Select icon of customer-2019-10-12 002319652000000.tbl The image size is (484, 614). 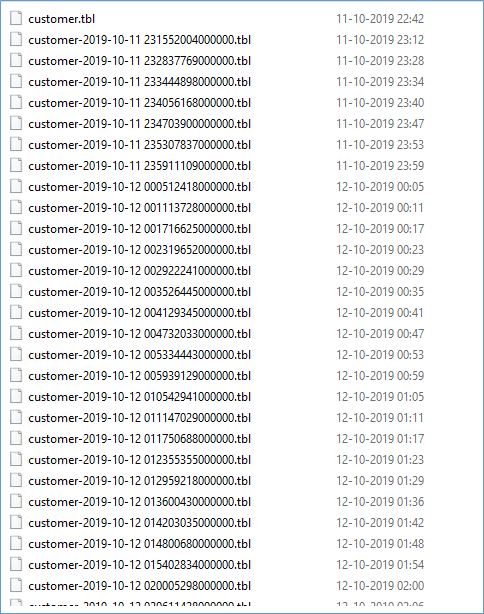pyautogui.click(x=16, y=249)
